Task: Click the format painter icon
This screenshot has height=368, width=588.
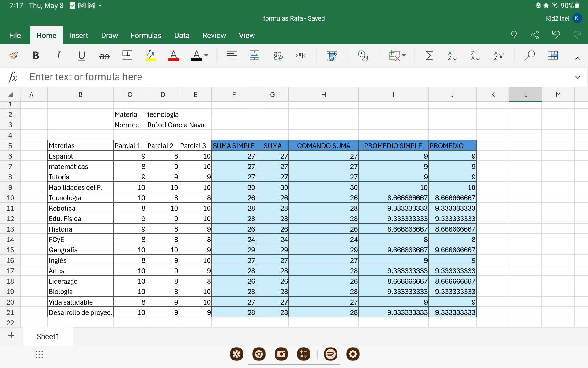Action: (x=13, y=56)
